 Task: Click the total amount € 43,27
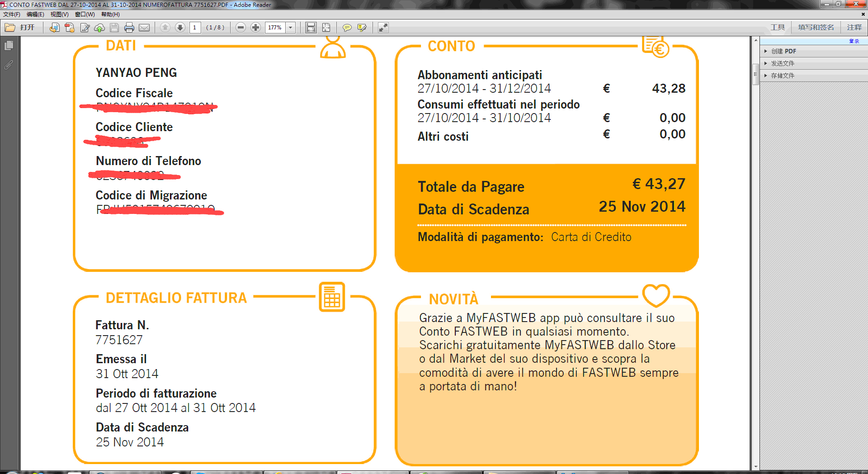click(659, 184)
